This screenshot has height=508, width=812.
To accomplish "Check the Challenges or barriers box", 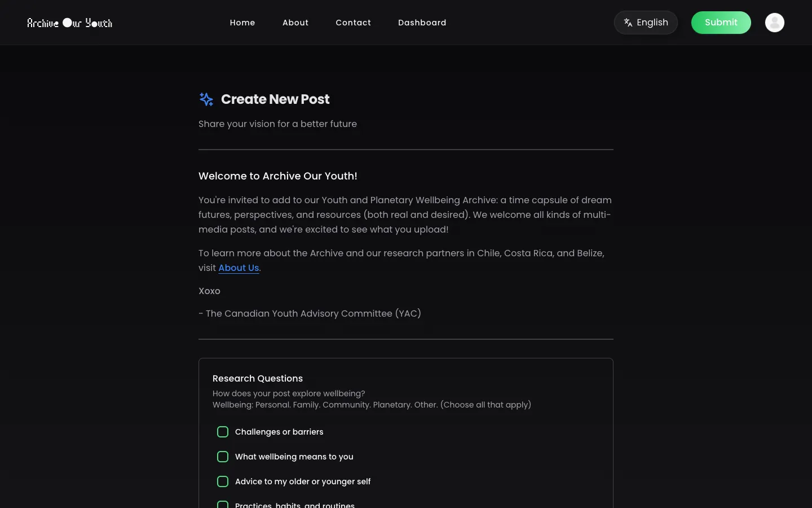I will pos(223,432).
